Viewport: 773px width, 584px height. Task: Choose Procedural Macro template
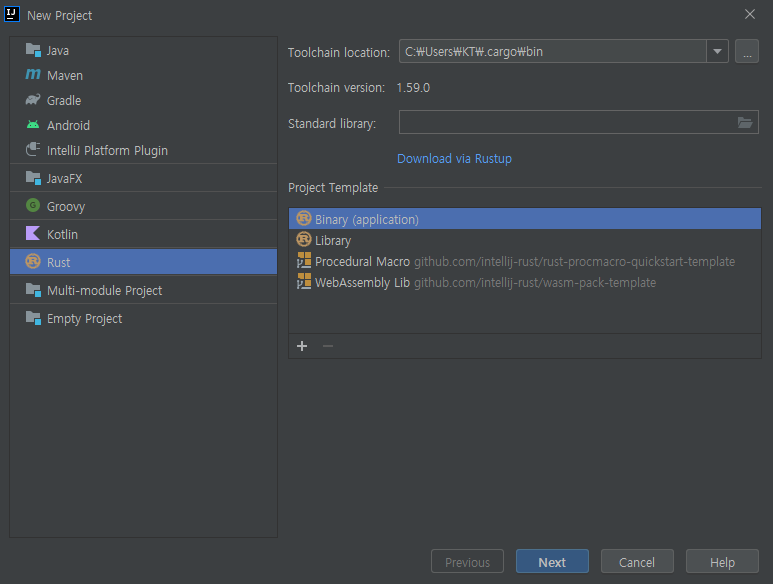click(525, 261)
